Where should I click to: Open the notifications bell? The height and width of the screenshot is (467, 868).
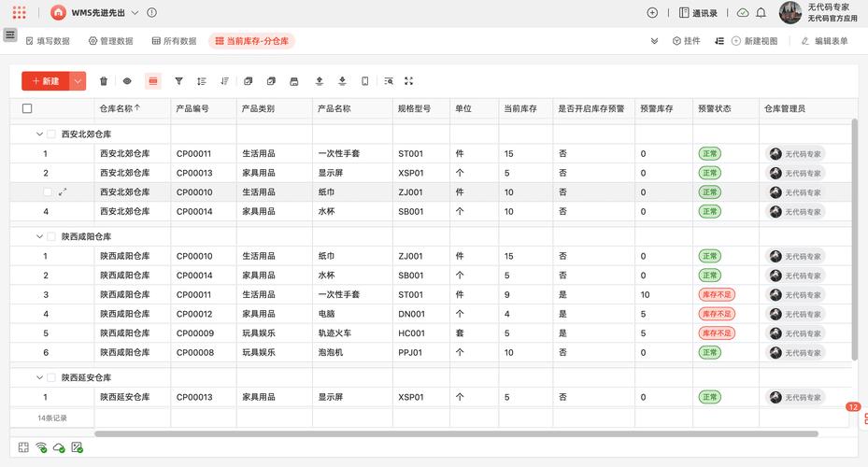tap(761, 13)
